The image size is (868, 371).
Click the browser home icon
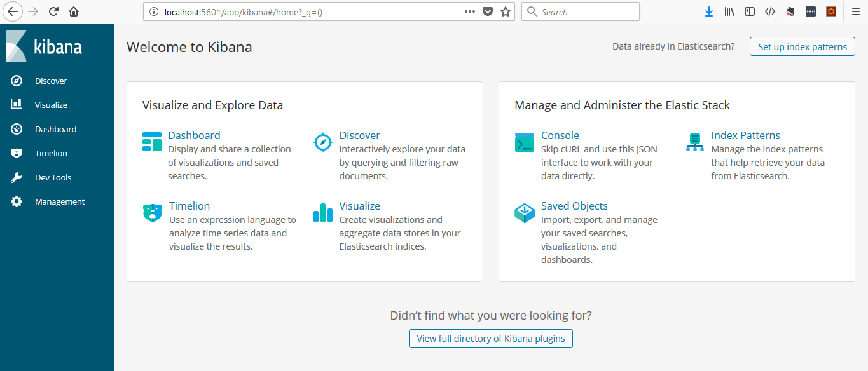click(74, 11)
